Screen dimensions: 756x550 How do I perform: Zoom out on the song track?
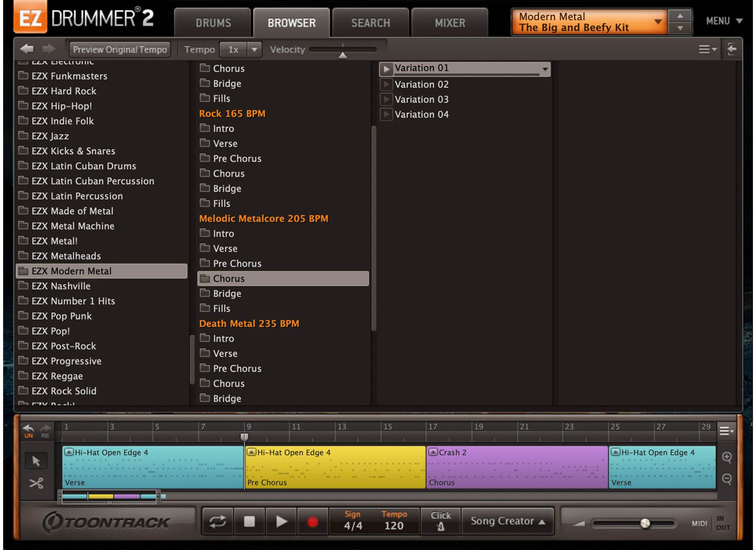tap(727, 479)
